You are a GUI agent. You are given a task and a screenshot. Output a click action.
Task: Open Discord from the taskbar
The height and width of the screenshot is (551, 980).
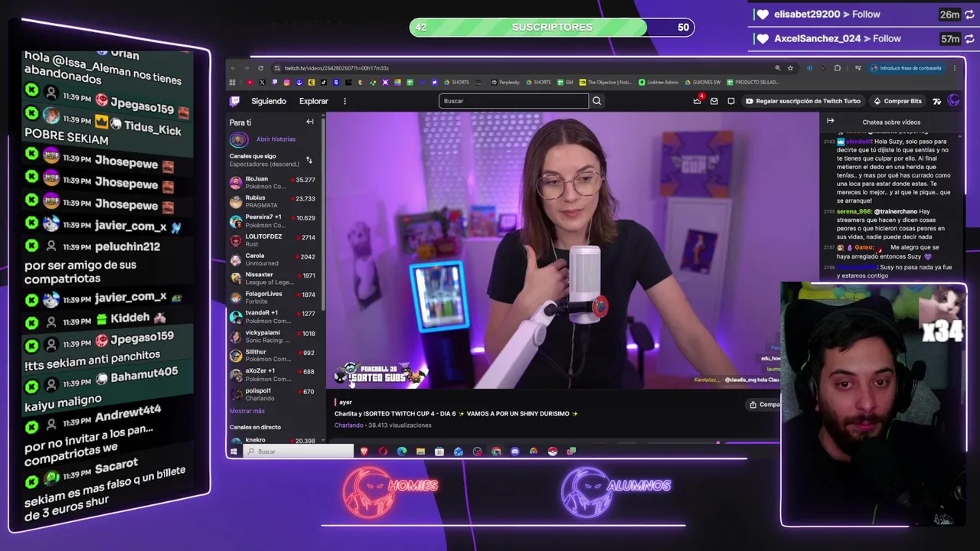point(514,452)
